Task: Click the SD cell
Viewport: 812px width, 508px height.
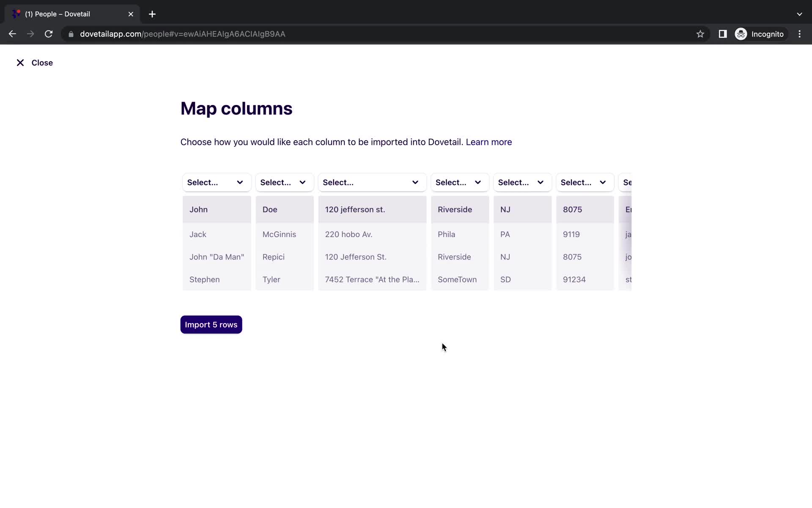Action: pos(522,279)
